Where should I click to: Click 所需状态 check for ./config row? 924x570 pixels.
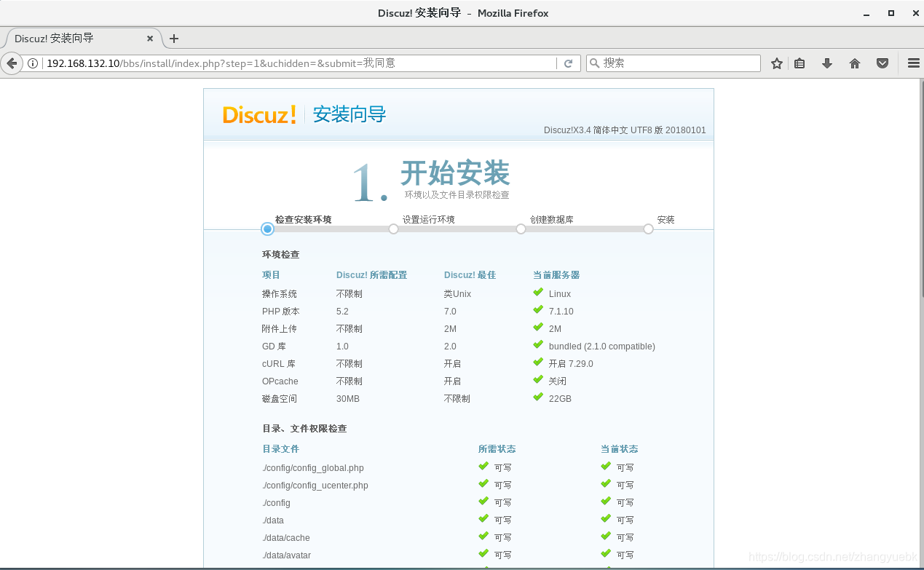point(483,501)
